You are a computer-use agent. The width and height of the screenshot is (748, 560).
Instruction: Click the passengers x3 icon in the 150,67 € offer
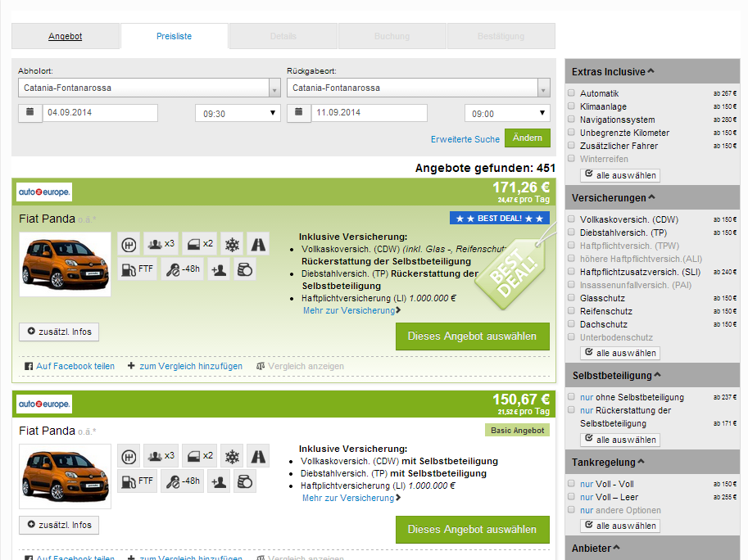point(161,457)
